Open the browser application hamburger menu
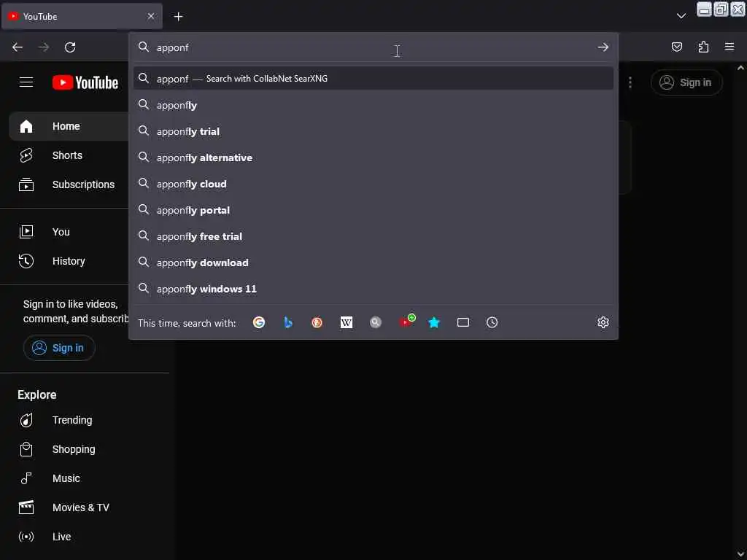The height and width of the screenshot is (560, 747). 729,47
